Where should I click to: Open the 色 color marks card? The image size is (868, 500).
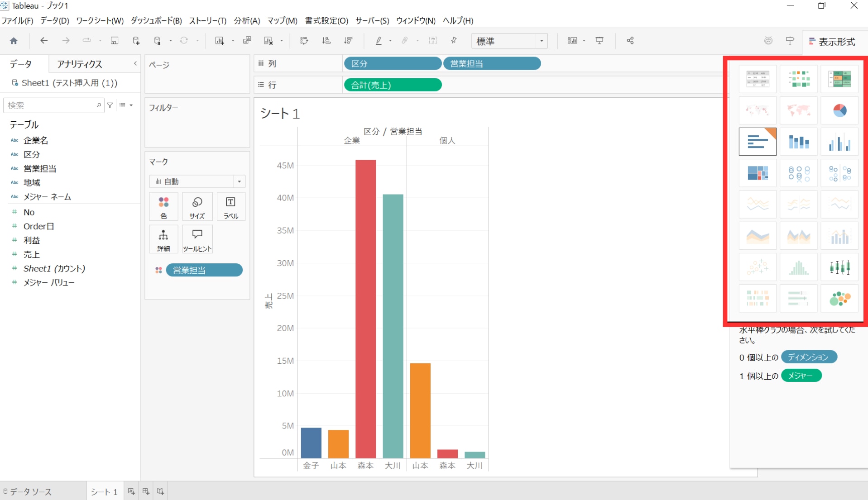point(163,206)
